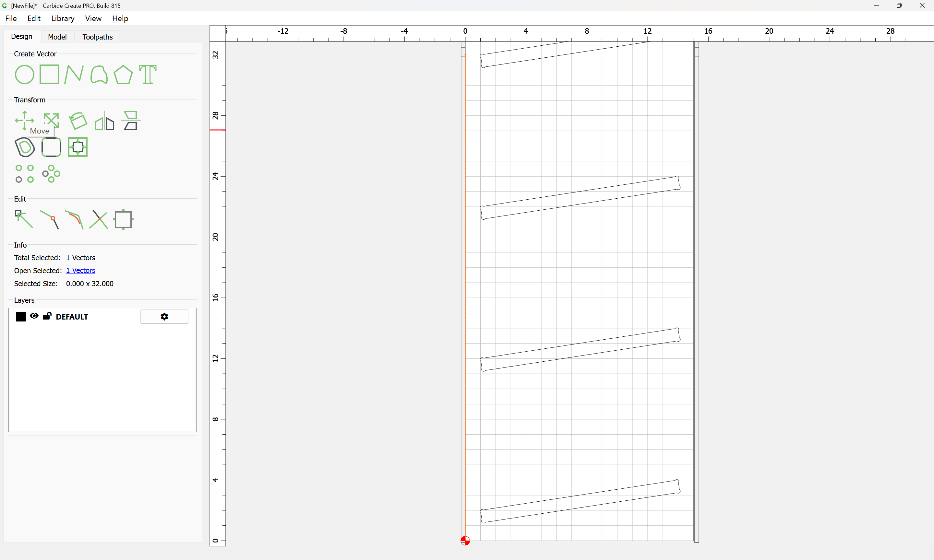This screenshot has width=934, height=560.
Task: Select the Circle vector tool
Action: coord(25,75)
